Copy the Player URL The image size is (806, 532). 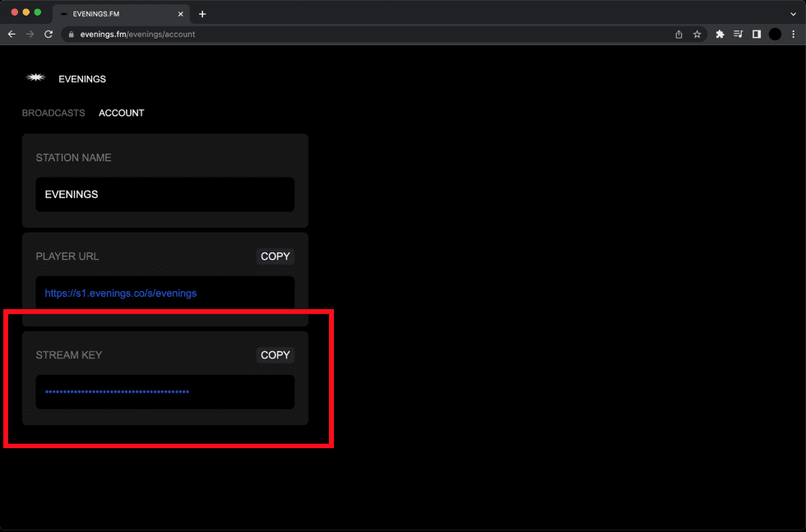275,257
